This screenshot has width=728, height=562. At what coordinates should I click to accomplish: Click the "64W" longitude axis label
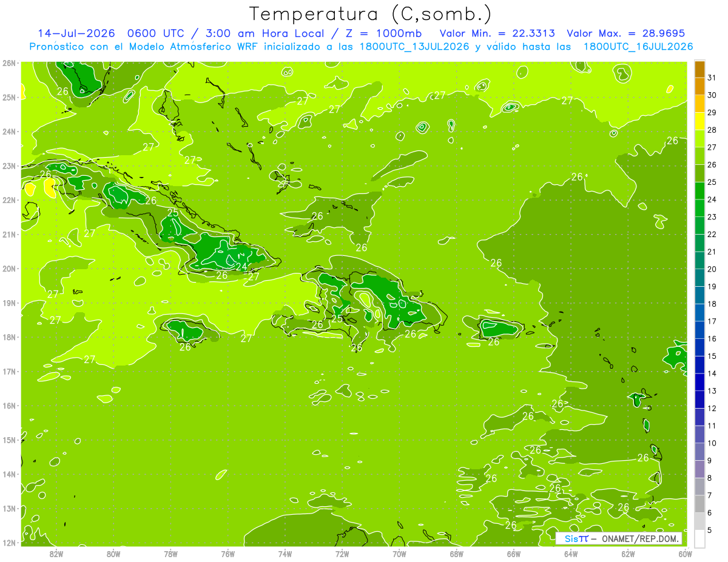click(570, 554)
